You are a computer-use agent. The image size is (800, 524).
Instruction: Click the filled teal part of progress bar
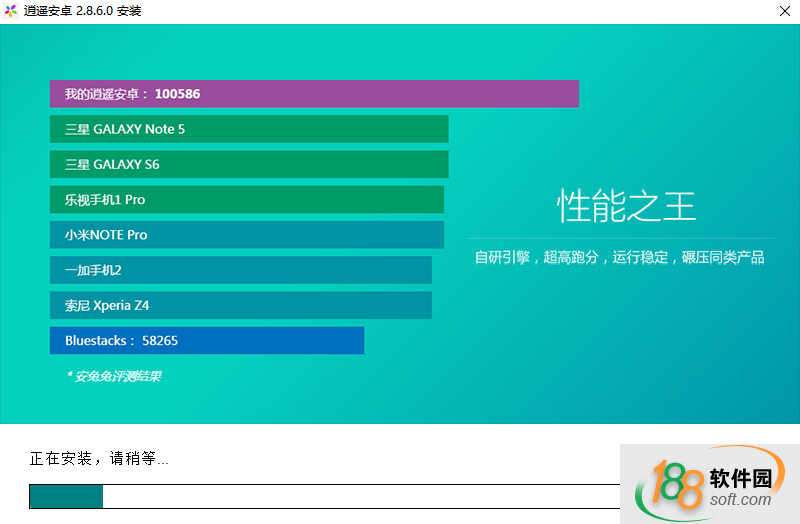pos(66,496)
